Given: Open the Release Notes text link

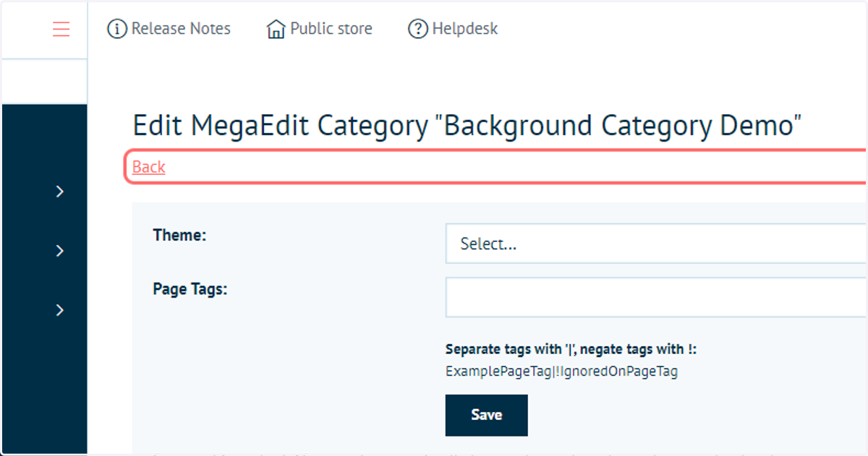Looking at the screenshot, I should point(181,29).
